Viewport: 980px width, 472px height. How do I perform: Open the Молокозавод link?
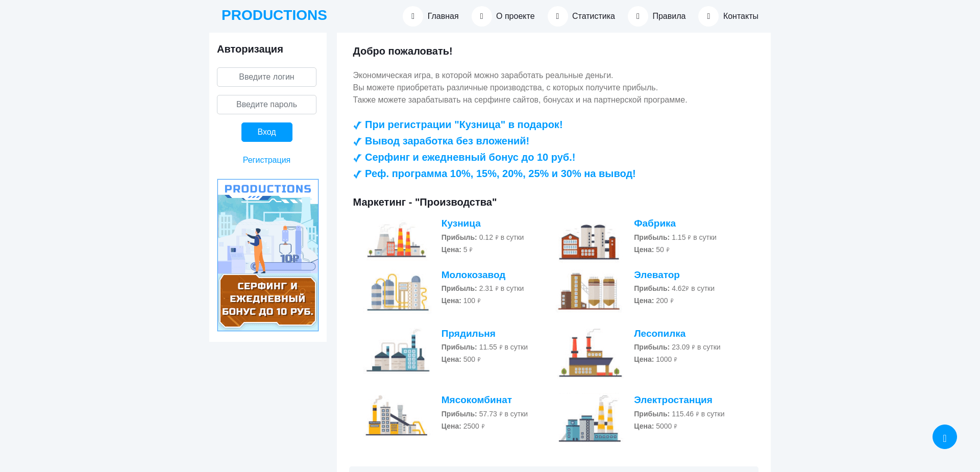pos(474,275)
